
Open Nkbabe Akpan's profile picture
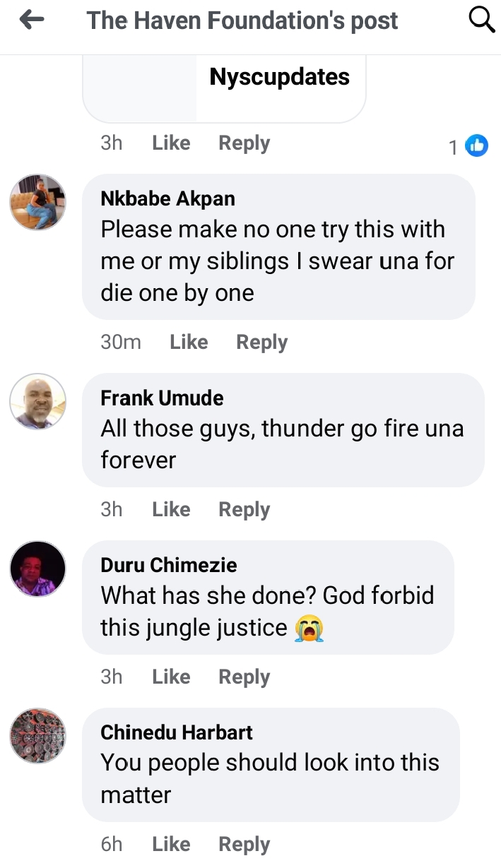coord(37,202)
